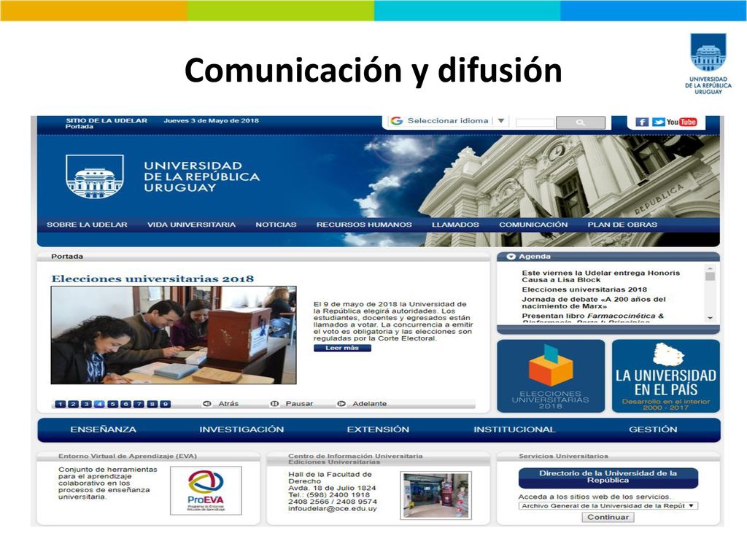Open Plan de Obras menu
747x560 pixels.
click(x=622, y=225)
